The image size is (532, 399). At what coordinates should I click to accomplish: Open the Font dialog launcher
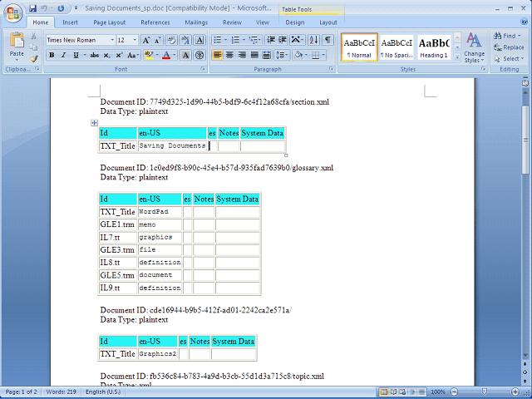pyautogui.click(x=203, y=69)
